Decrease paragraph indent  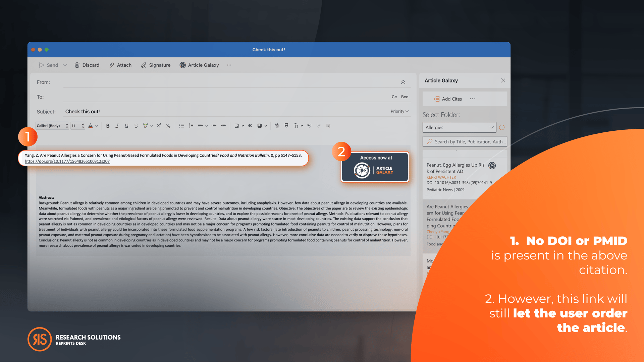pyautogui.click(x=214, y=126)
